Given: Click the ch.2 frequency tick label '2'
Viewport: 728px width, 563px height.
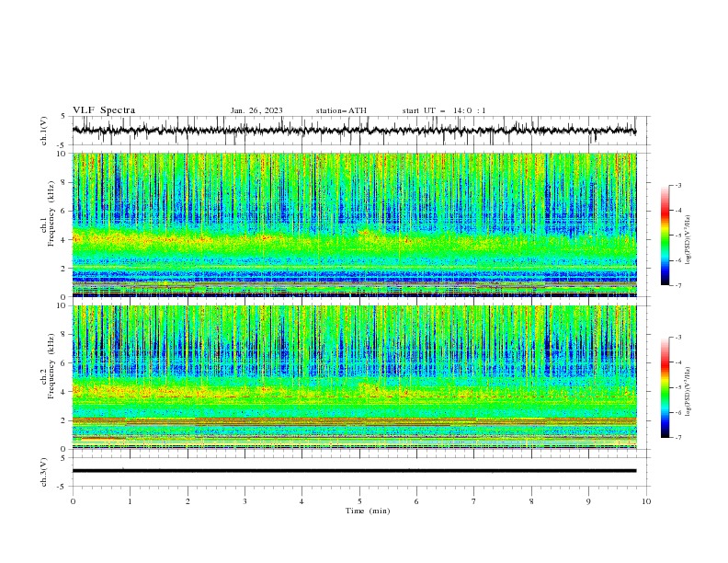Looking at the screenshot, I should (x=64, y=420).
